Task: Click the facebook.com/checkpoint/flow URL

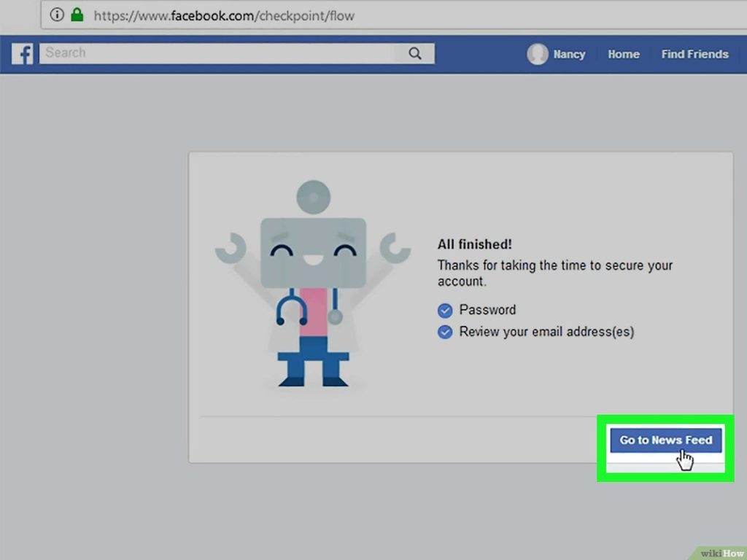Action: tap(224, 16)
